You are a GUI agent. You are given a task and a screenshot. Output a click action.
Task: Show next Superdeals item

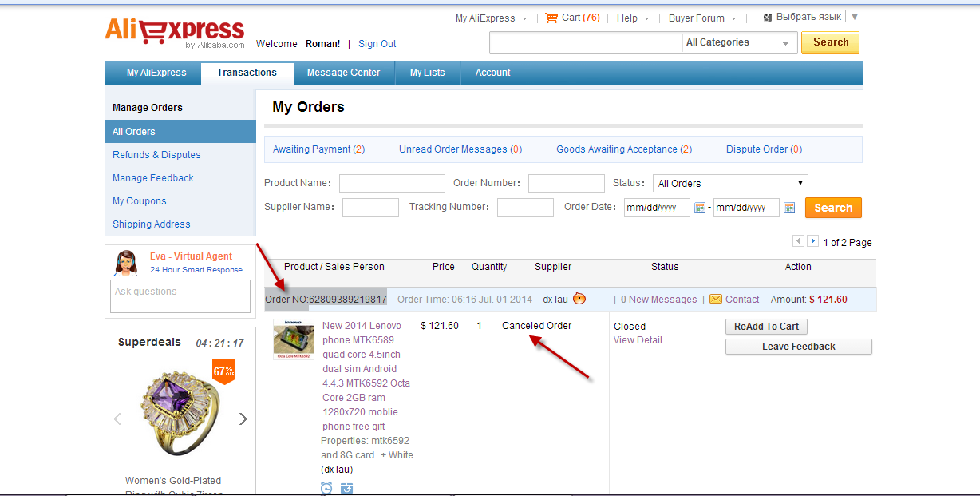coord(243,419)
